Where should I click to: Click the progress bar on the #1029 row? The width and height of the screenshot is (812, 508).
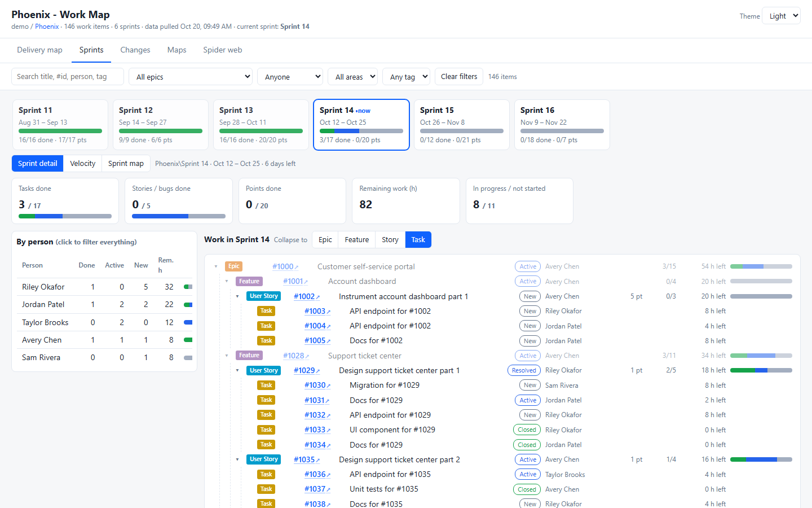761,371
